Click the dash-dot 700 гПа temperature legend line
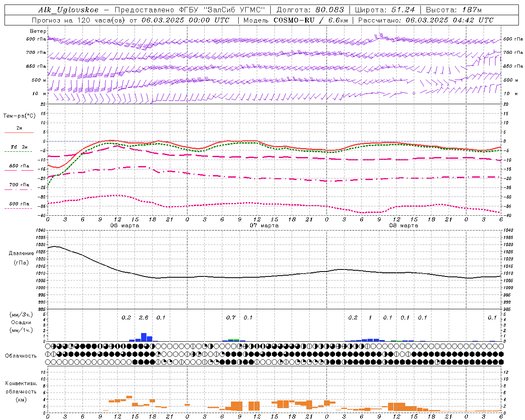 pyautogui.click(x=18, y=189)
